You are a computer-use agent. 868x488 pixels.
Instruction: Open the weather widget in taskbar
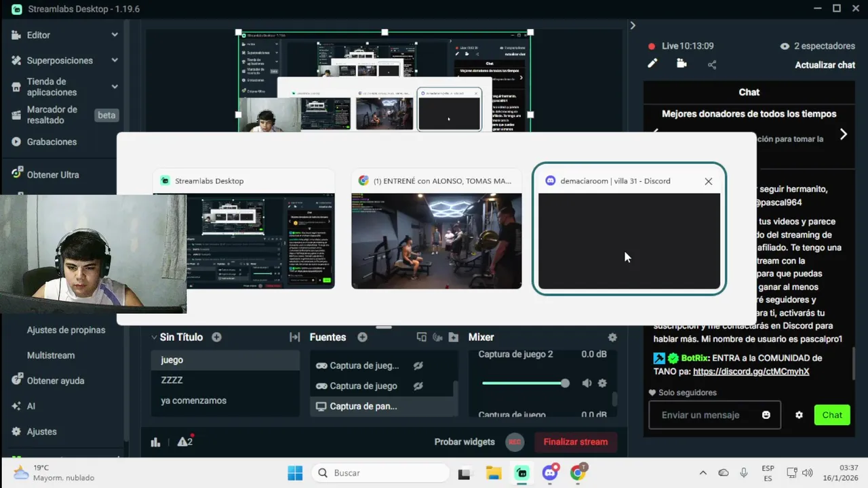(x=54, y=473)
